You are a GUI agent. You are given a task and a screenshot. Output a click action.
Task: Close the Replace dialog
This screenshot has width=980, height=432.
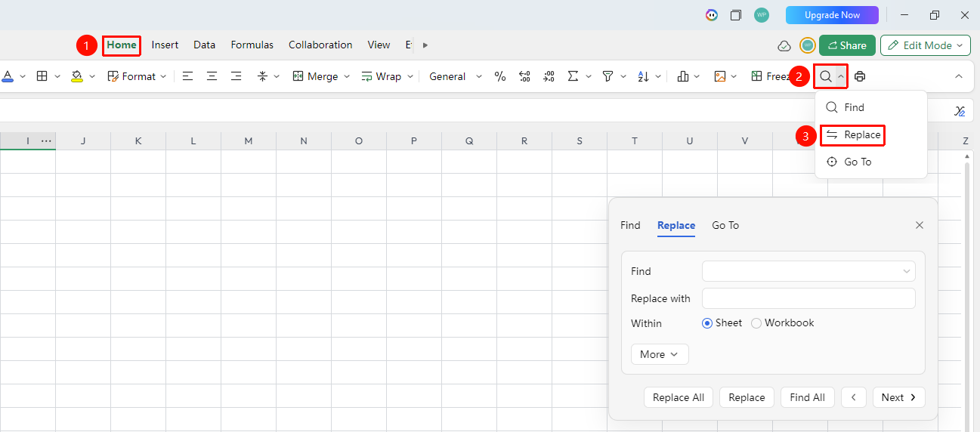pos(920,225)
